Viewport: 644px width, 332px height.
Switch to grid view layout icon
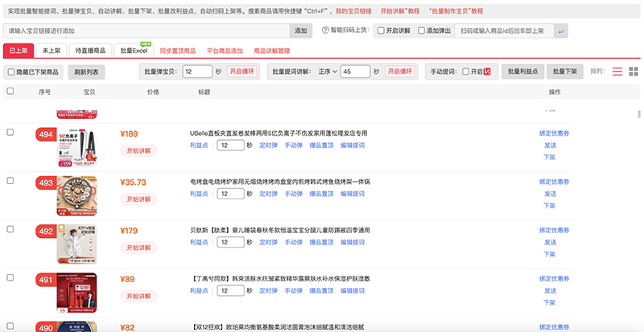pos(634,72)
